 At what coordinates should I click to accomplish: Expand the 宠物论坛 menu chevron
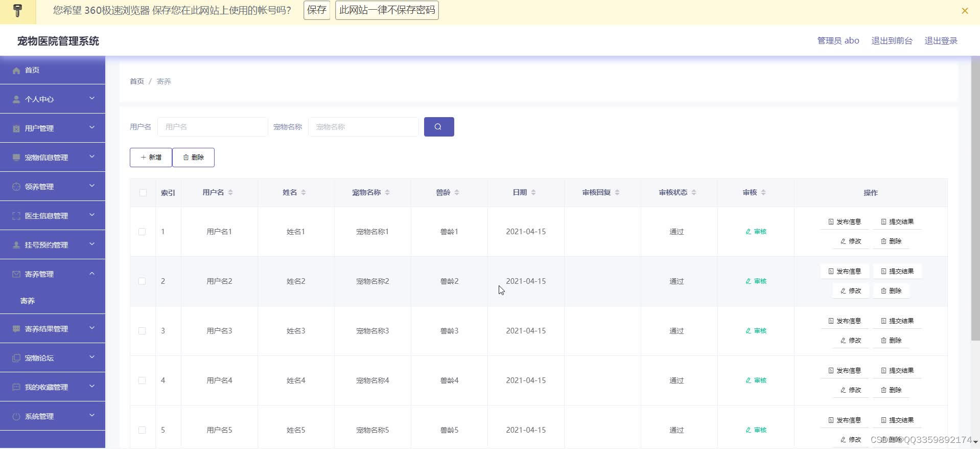[x=92, y=357]
